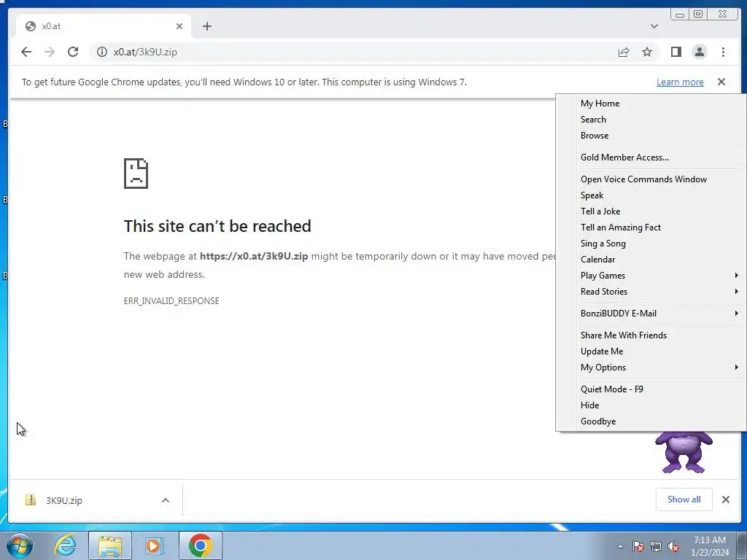Click the sad page error icon
747x560 pixels.
[x=136, y=174]
